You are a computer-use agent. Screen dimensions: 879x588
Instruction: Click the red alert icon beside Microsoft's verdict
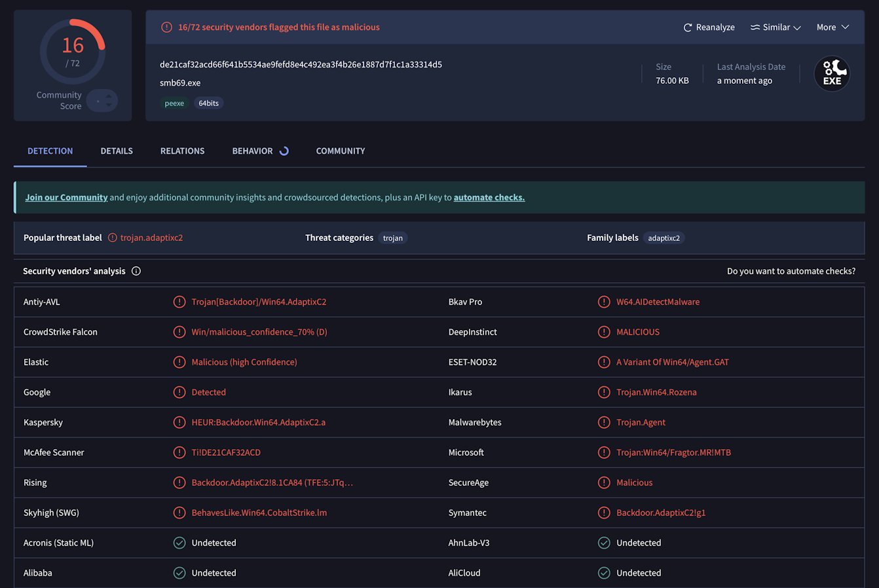(603, 452)
